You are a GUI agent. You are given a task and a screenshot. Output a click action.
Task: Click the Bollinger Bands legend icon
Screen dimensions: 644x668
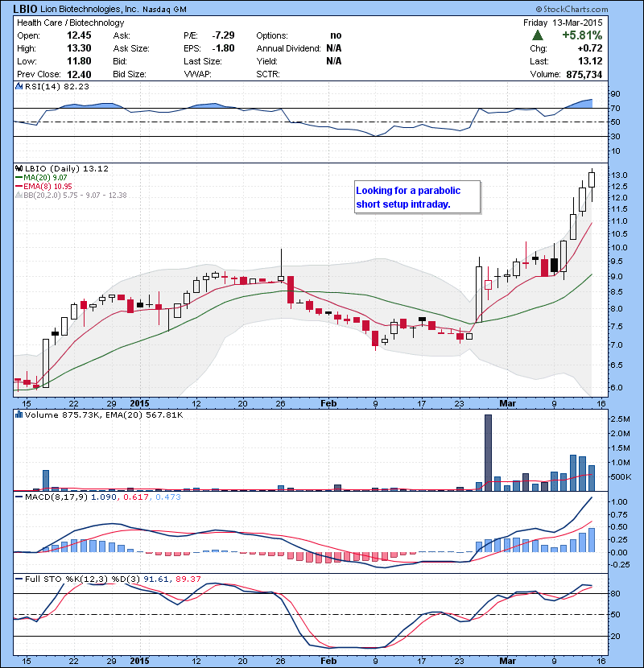tap(19, 195)
